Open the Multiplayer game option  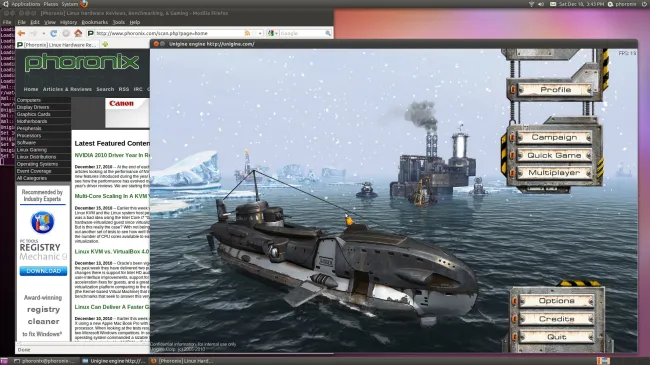[x=554, y=173]
